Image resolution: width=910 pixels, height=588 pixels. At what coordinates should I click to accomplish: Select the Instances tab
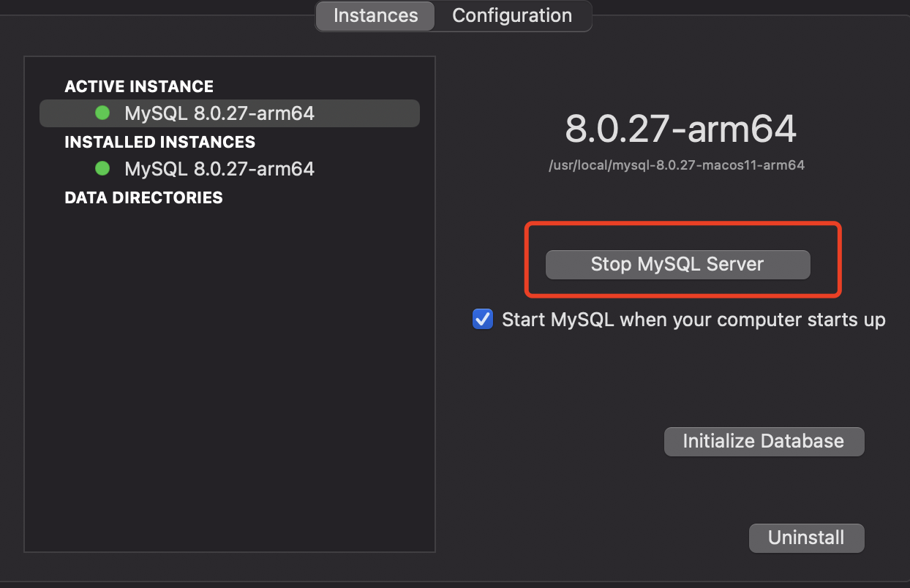click(x=375, y=15)
